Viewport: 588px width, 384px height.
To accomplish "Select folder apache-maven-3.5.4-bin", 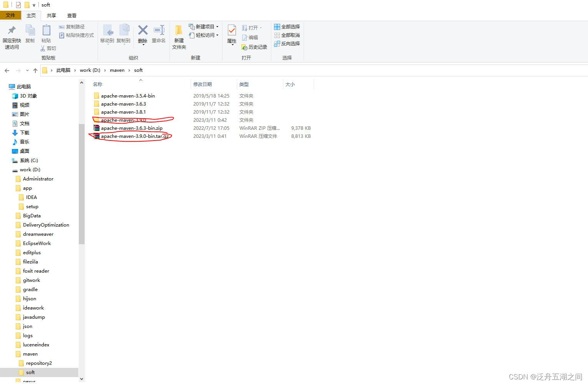I will (128, 96).
